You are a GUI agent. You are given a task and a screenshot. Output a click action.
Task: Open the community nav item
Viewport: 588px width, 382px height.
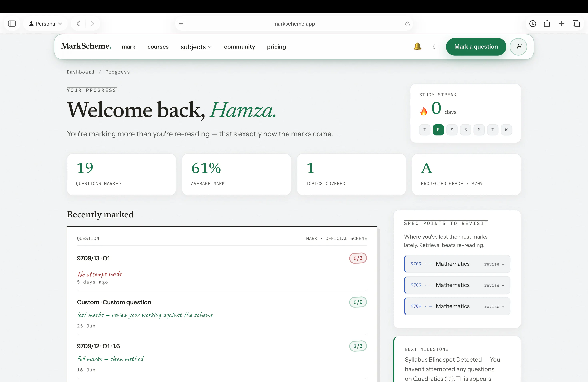(x=239, y=47)
